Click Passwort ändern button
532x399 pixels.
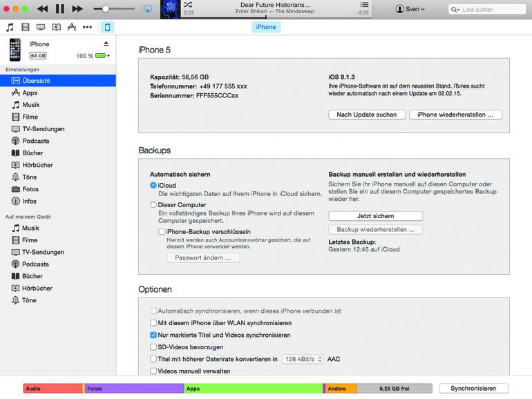tap(203, 257)
